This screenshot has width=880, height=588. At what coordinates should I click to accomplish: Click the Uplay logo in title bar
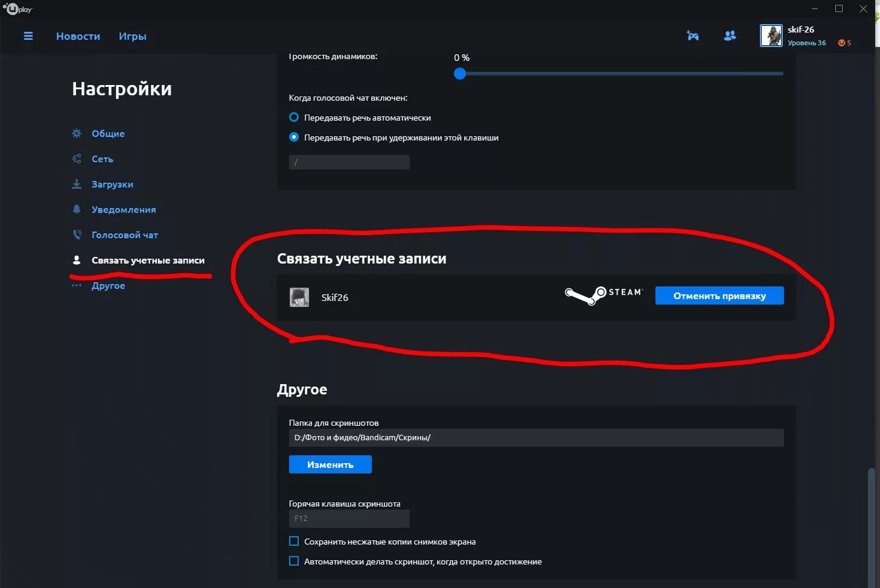click(x=18, y=9)
